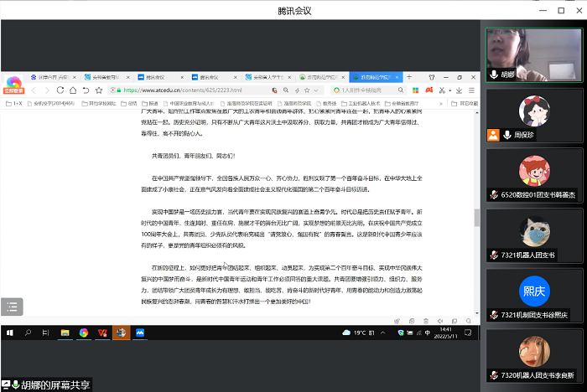Open the 总结 bookmark folder
This screenshot has width=587, height=392.
[x=129, y=103]
